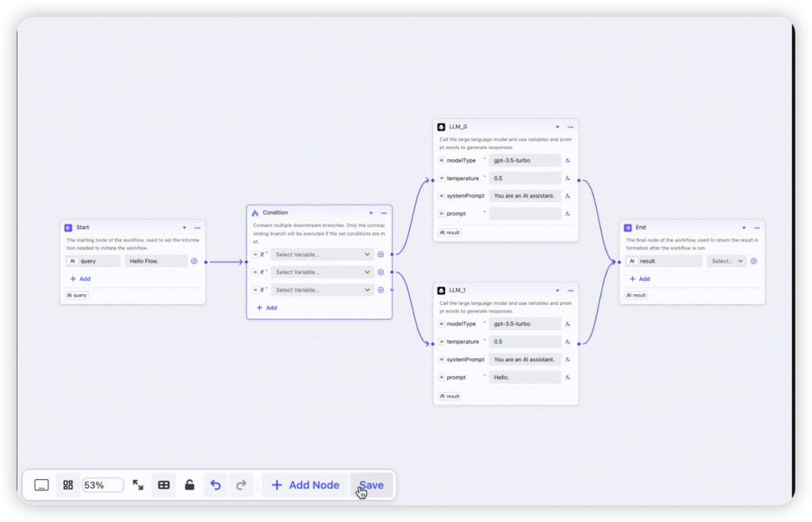The image size is (812, 522).
Task: Toggle the interaction mode rectangle icon
Action: pos(41,485)
